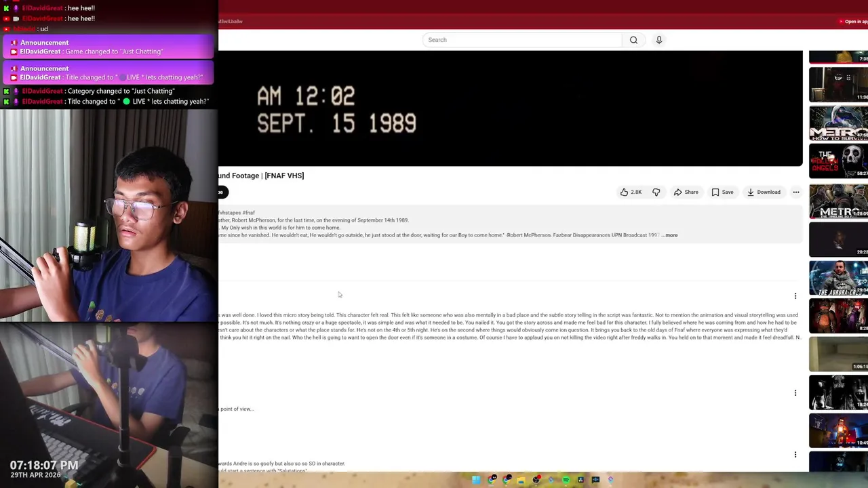Click video title 'Footage | [FNAF VHS]'
The image size is (868, 488).
pyautogui.click(x=261, y=176)
